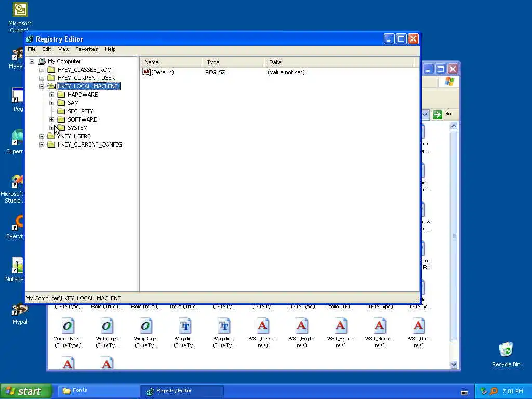Viewport: 532px width, 399px height.
Task: Sort by the Data column header
Action: pyautogui.click(x=339, y=62)
